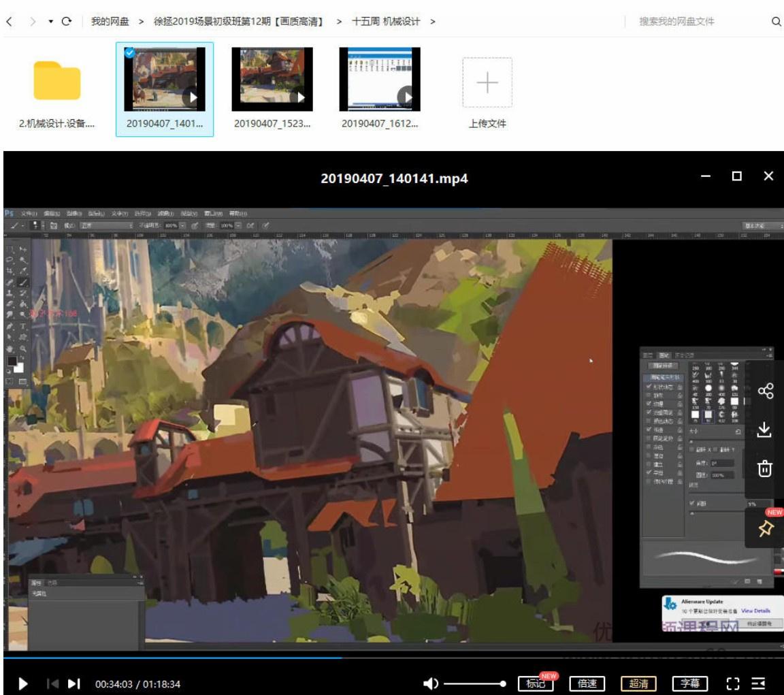Navigate to 我的网盘 in breadcrumb

point(110,22)
